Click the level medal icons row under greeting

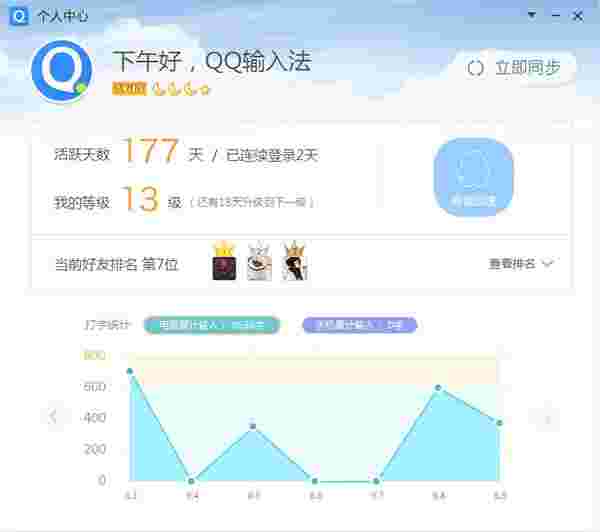181,89
